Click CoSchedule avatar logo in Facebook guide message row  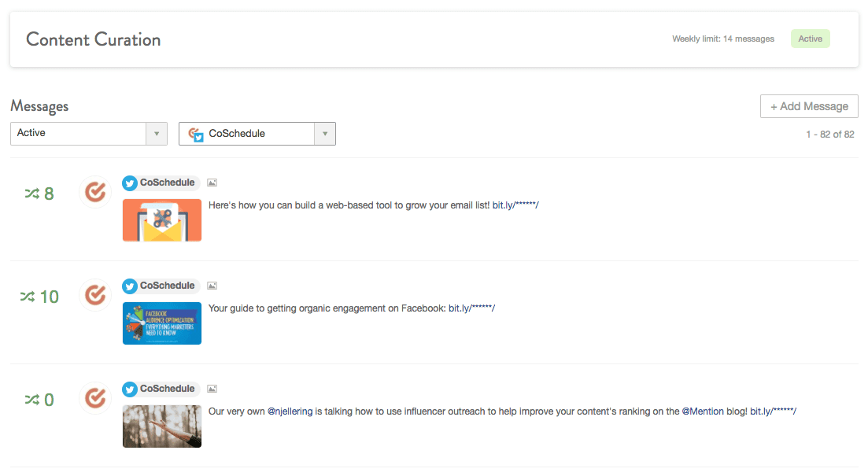95,295
